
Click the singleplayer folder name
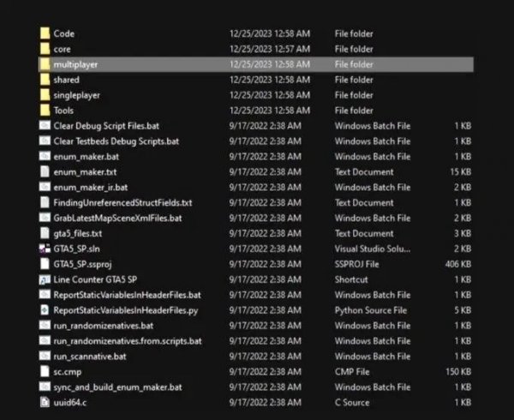pyautogui.click(x=77, y=95)
